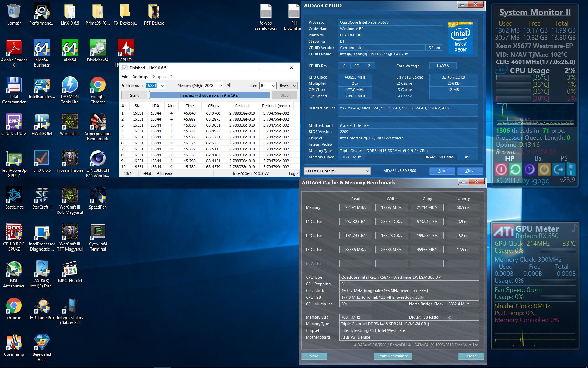Select the HP power plan in System Monitor II

point(510,158)
